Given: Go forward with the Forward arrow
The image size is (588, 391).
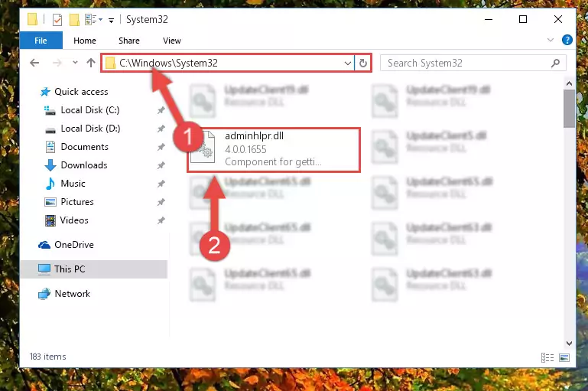Looking at the screenshot, I should (57, 63).
